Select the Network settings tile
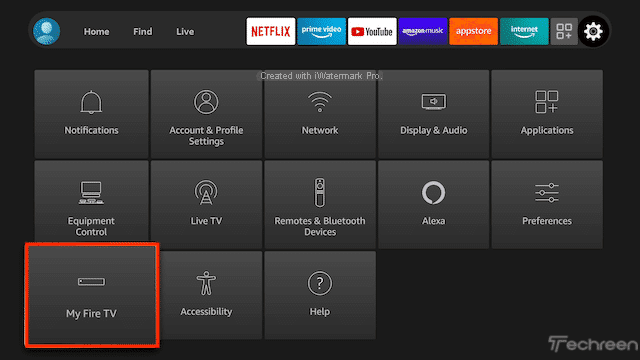Viewport: 640px width, 360px height. pyautogui.click(x=320, y=114)
